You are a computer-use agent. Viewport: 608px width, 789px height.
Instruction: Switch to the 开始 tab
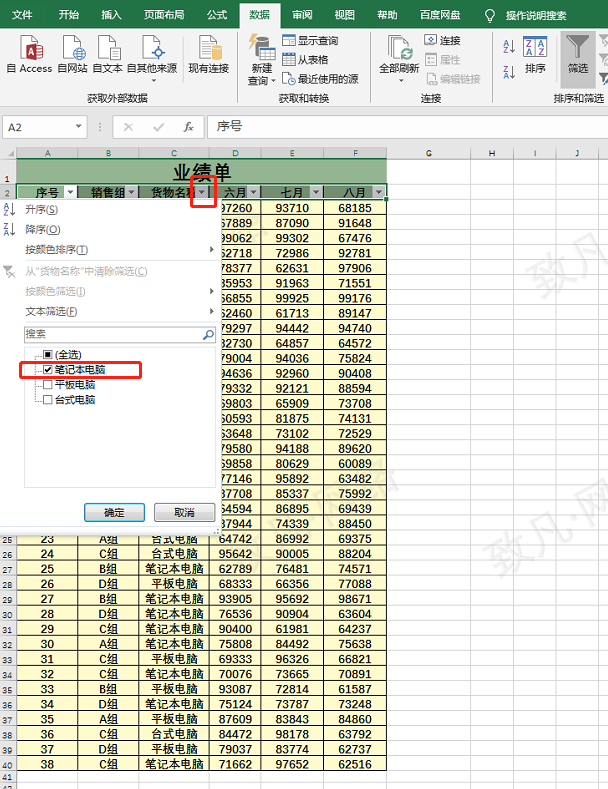pyautogui.click(x=69, y=15)
